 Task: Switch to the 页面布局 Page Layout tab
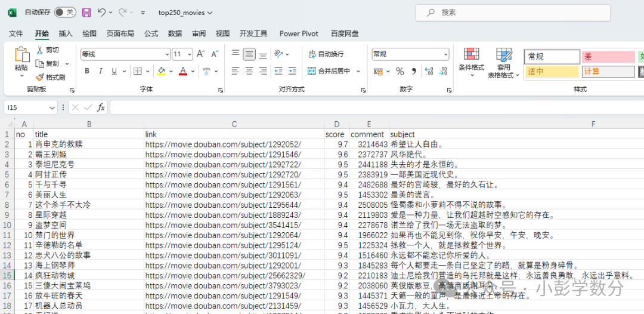point(120,33)
